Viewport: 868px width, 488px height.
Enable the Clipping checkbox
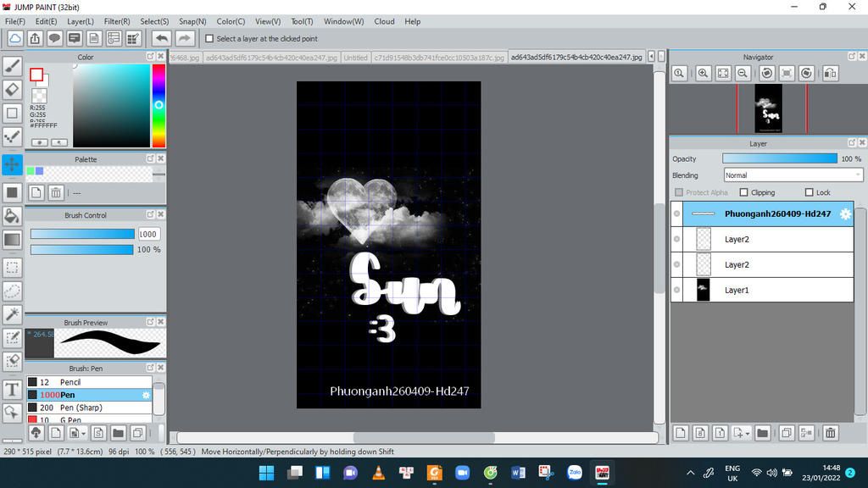tap(744, 192)
